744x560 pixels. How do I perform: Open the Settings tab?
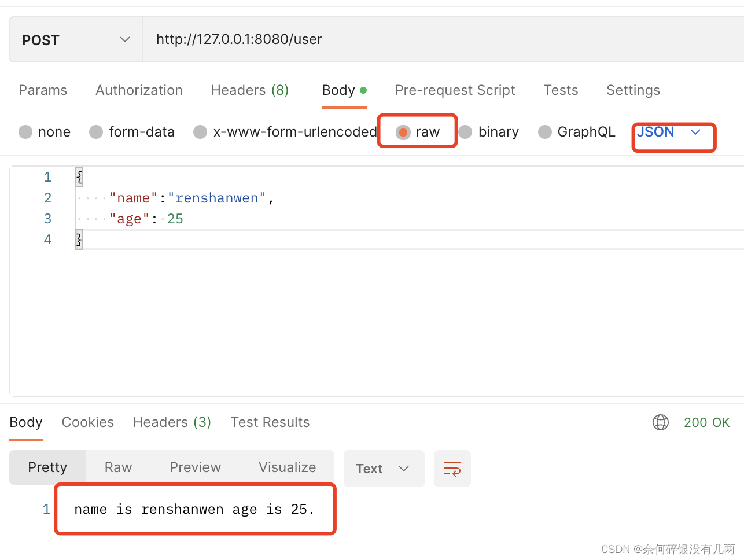click(633, 90)
